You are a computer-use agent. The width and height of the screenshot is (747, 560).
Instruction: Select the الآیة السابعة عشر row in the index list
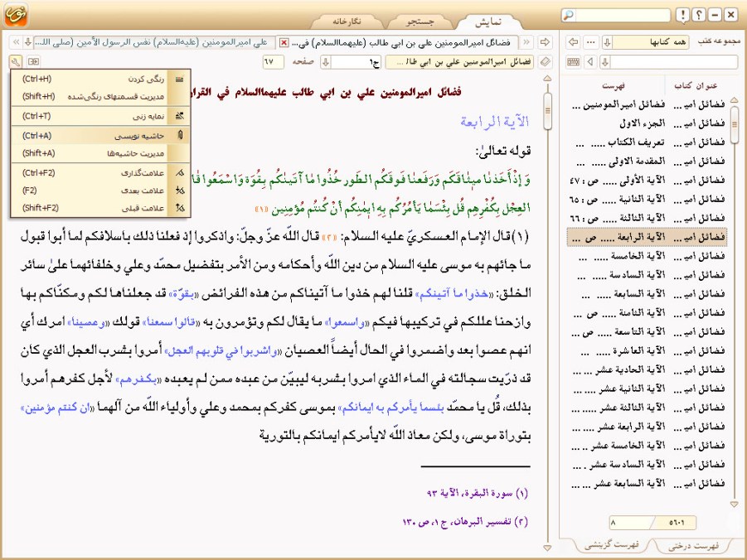point(647,484)
